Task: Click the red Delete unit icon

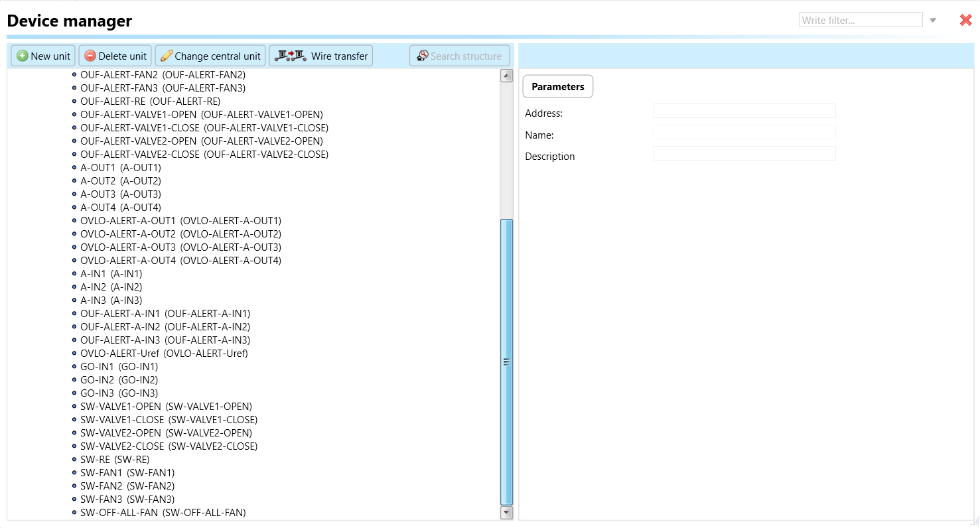Action: pyautogui.click(x=90, y=56)
